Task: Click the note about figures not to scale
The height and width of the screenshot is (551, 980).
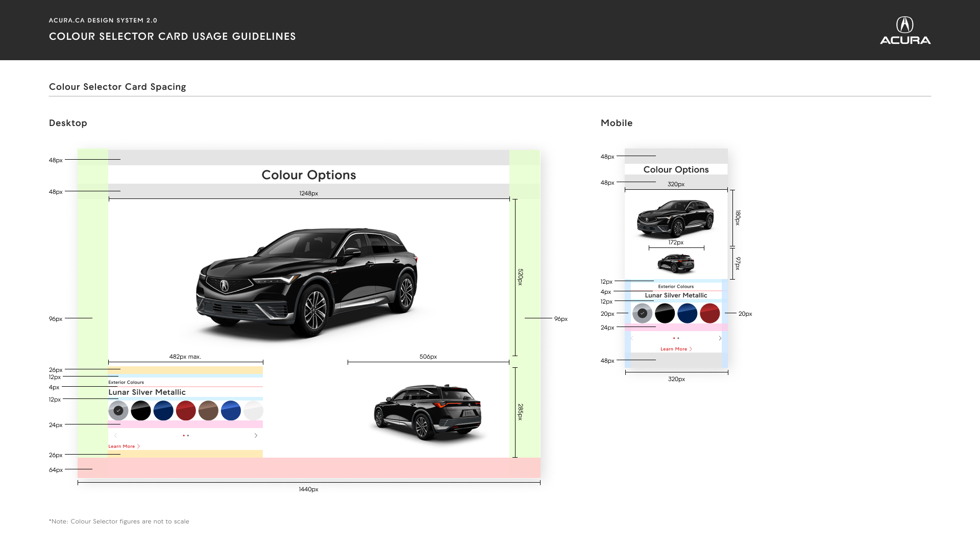Action: 119,521
